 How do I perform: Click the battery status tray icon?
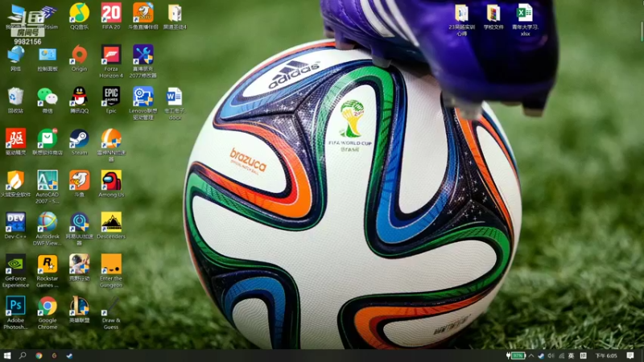[x=516, y=356]
